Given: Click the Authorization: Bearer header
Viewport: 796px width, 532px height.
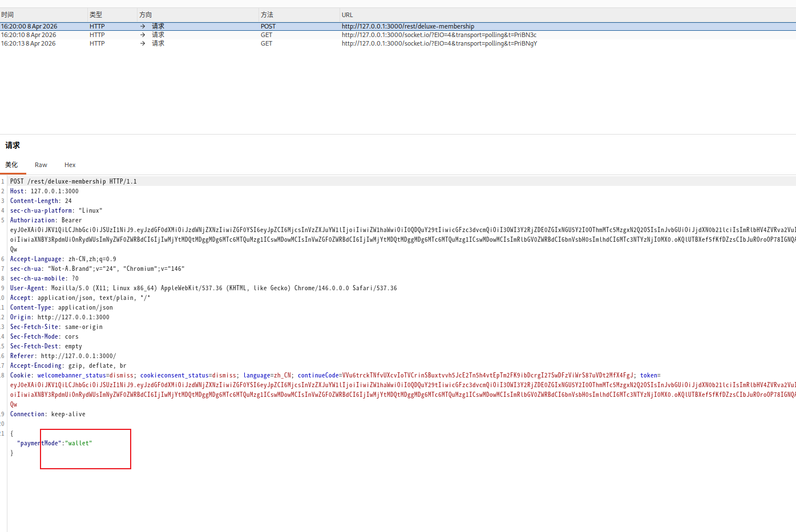Looking at the screenshot, I should (x=46, y=220).
